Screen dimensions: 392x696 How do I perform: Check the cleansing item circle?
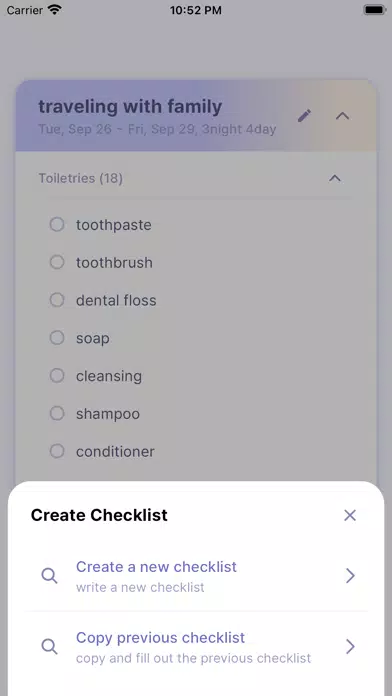click(x=57, y=376)
